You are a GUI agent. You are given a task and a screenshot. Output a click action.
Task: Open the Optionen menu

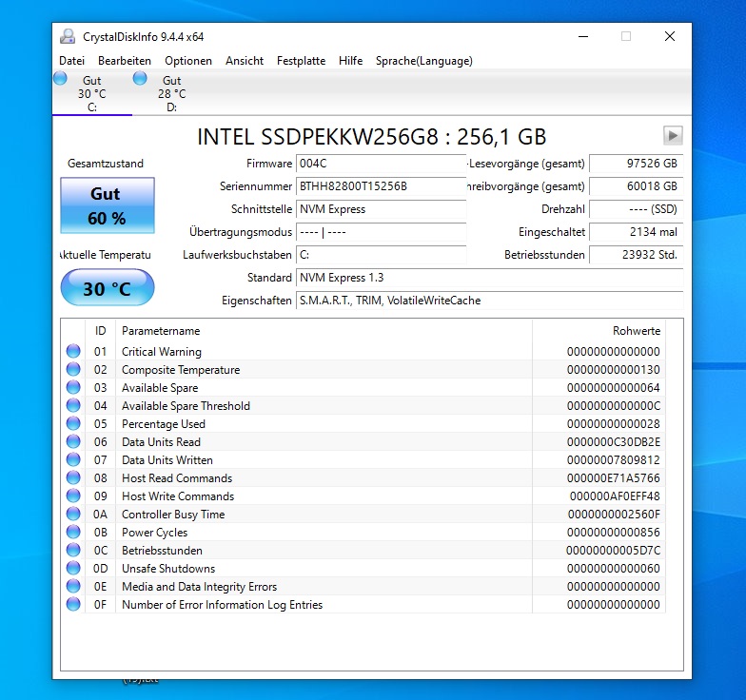pyautogui.click(x=188, y=61)
